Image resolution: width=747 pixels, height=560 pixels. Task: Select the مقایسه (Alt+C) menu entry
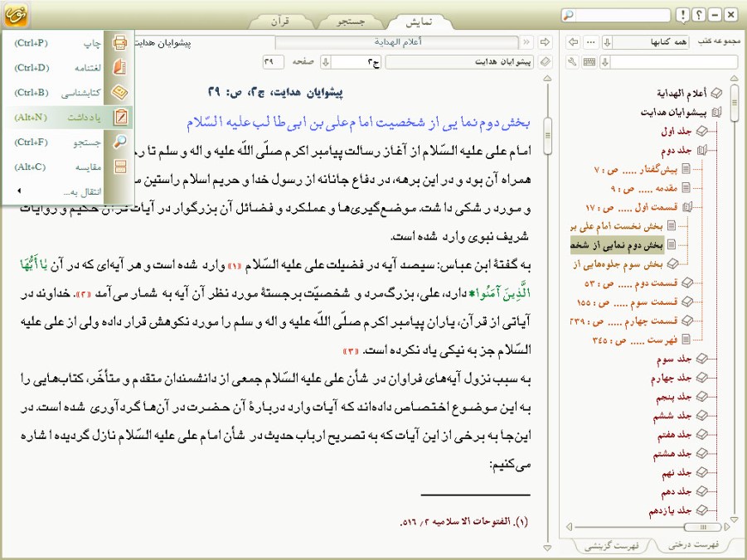(x=67, y=167)
